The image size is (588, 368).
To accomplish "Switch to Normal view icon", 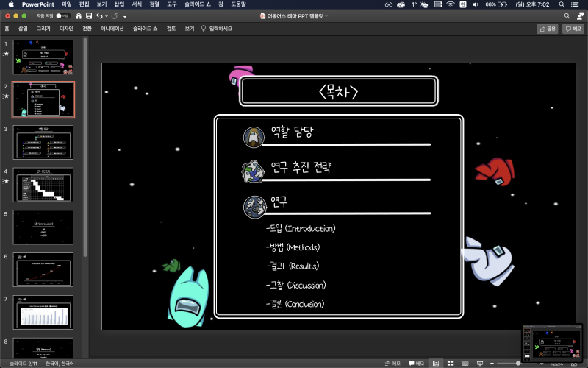I will 436,363.
